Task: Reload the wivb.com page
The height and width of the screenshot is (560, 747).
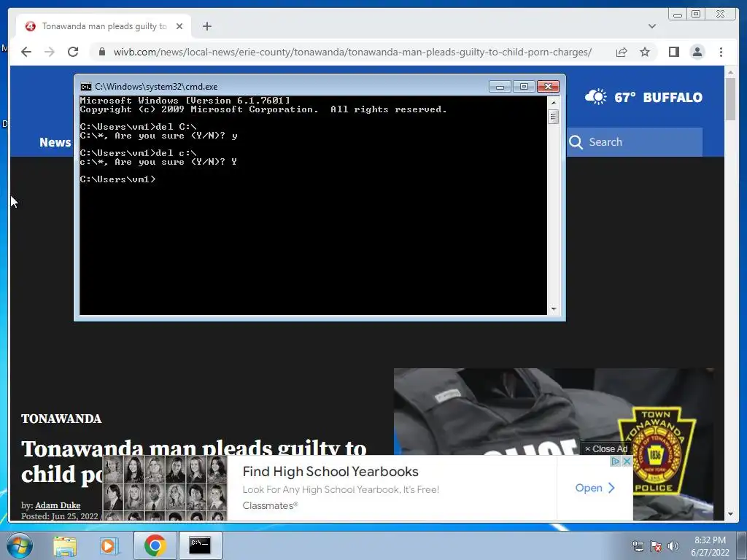Action: coord(73,52)
